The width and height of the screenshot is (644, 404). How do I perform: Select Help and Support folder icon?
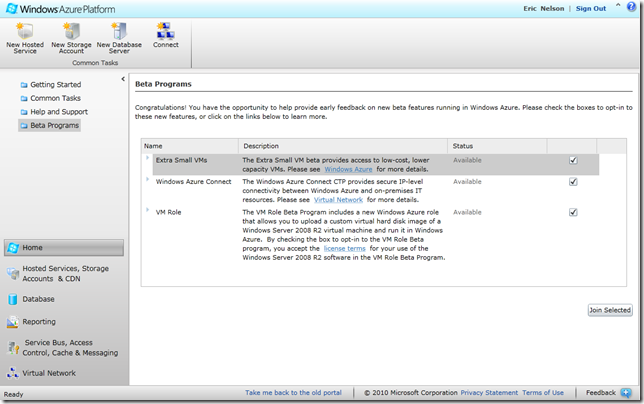point(24,112)
